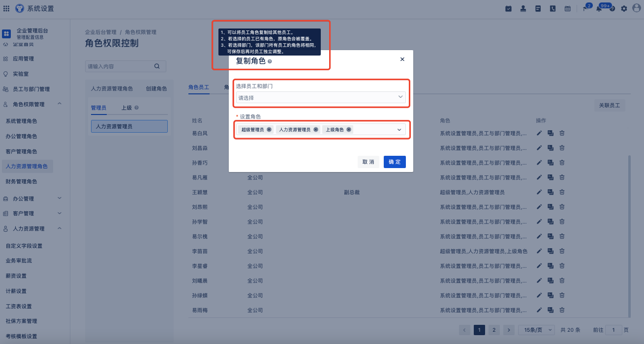Open the 15条/页 page size dropdown

[x=537, y=330]
